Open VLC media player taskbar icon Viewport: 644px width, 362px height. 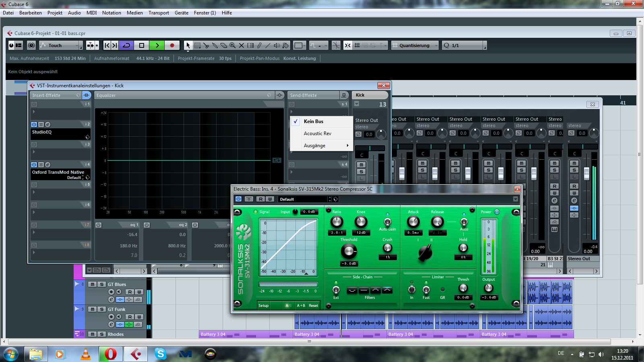86,354
